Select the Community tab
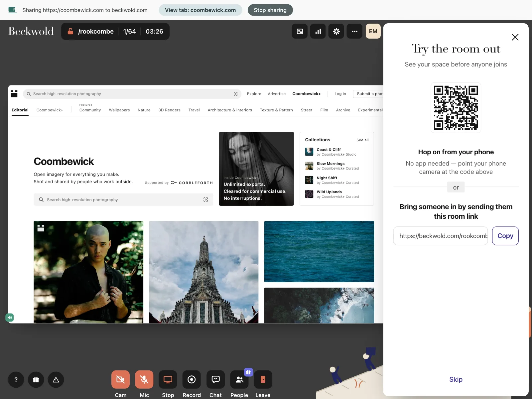The image size is (532, 399). tap(90, 110)
